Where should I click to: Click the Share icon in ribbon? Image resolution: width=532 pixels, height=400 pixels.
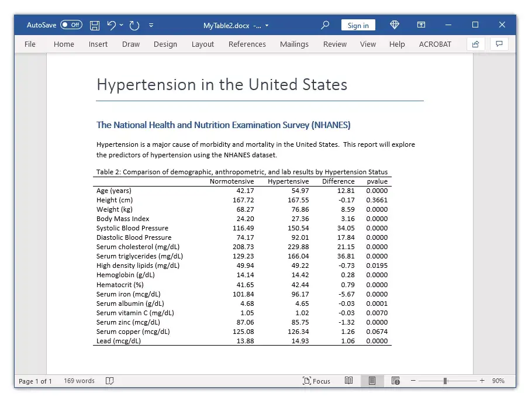tap(475, 44)
